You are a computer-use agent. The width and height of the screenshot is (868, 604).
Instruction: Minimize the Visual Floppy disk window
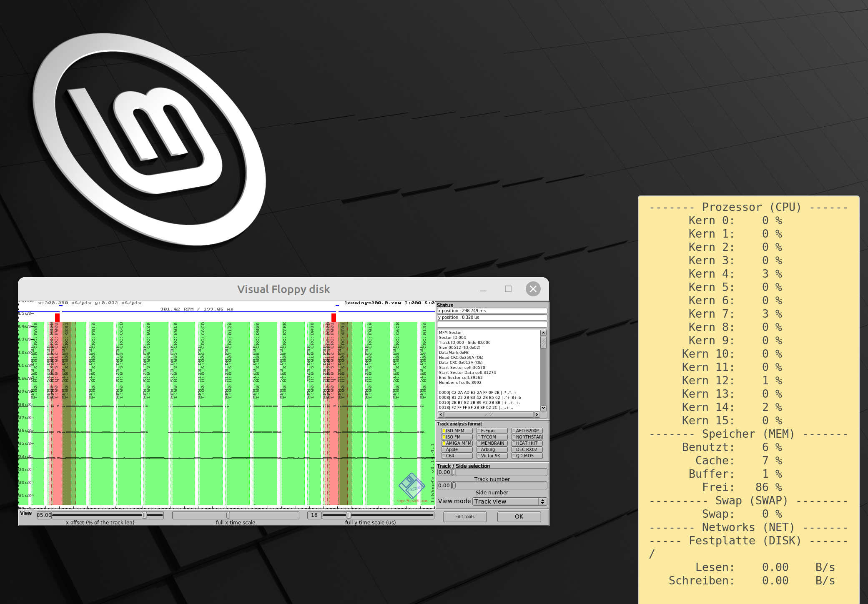483,289
